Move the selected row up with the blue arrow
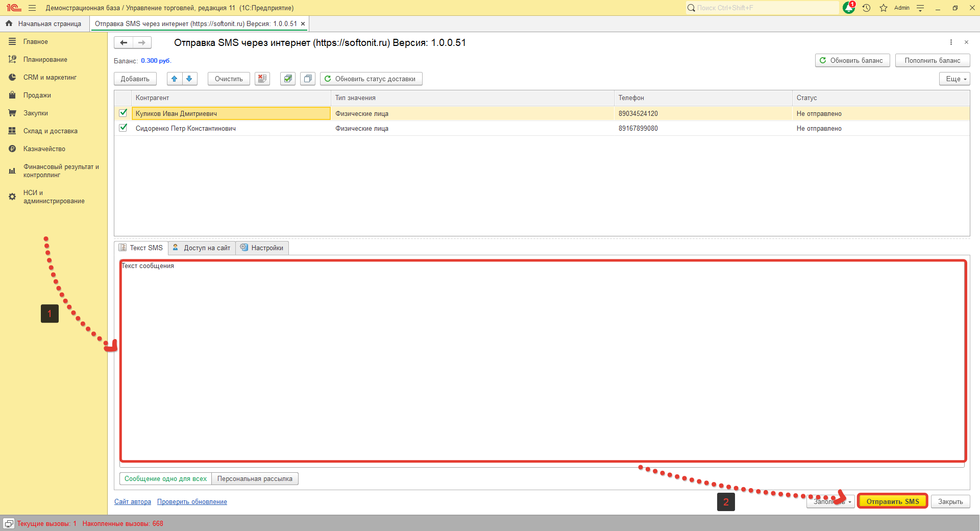The height and width of the screenshot is (531, 980). pyautogui.click(x=175, y=79)
